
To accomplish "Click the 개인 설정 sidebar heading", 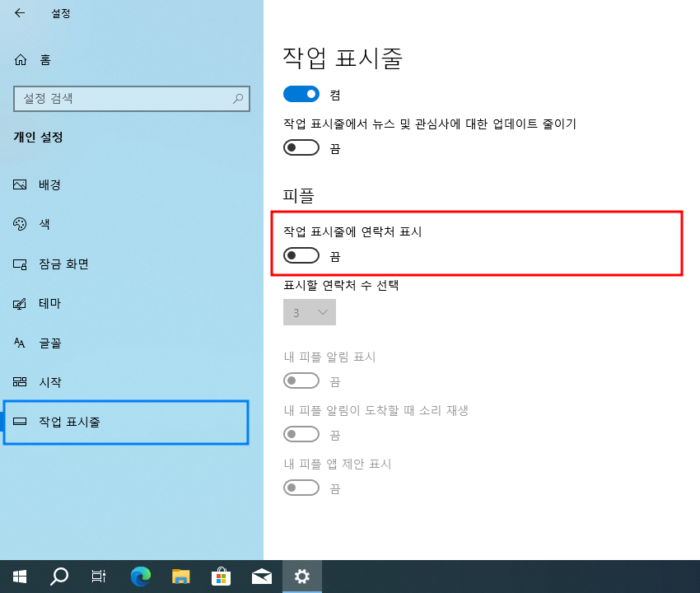I will pyautogui.click(x=38, y=137).
